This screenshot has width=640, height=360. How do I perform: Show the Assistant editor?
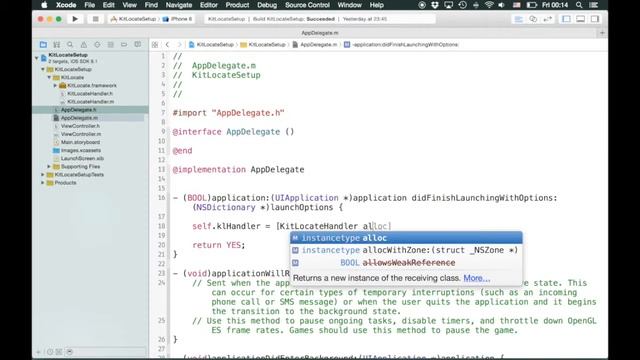[533, 19]
